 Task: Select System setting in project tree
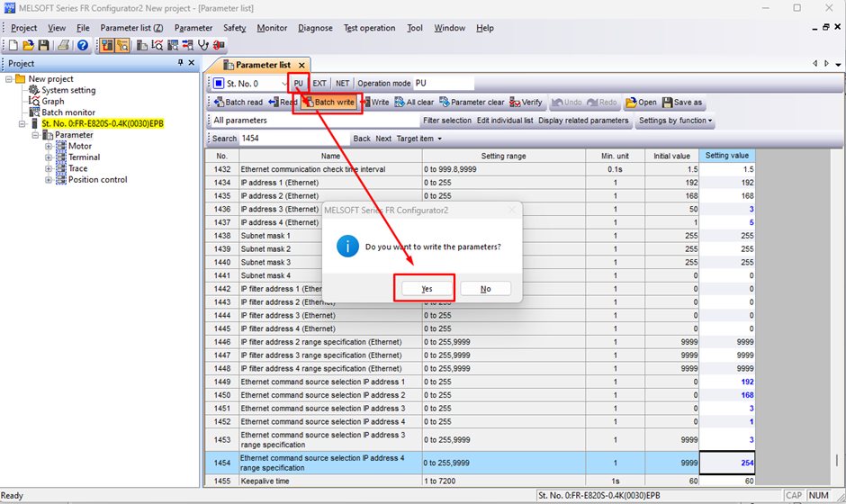(68, 90)
